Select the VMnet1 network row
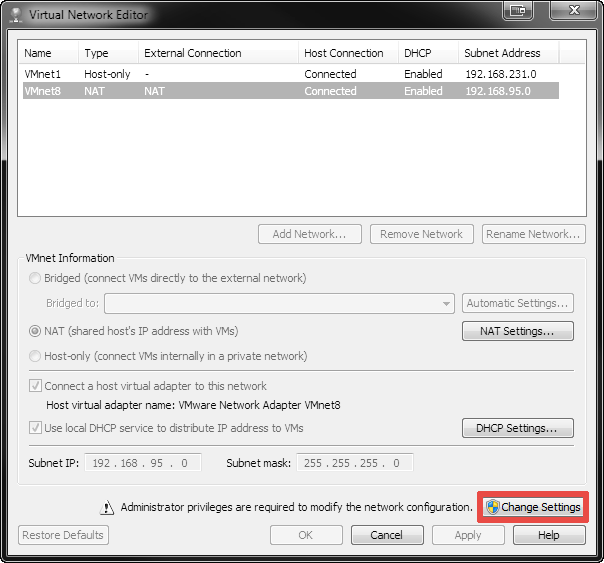This screenshot has width=604, height=563. [291, 74]
